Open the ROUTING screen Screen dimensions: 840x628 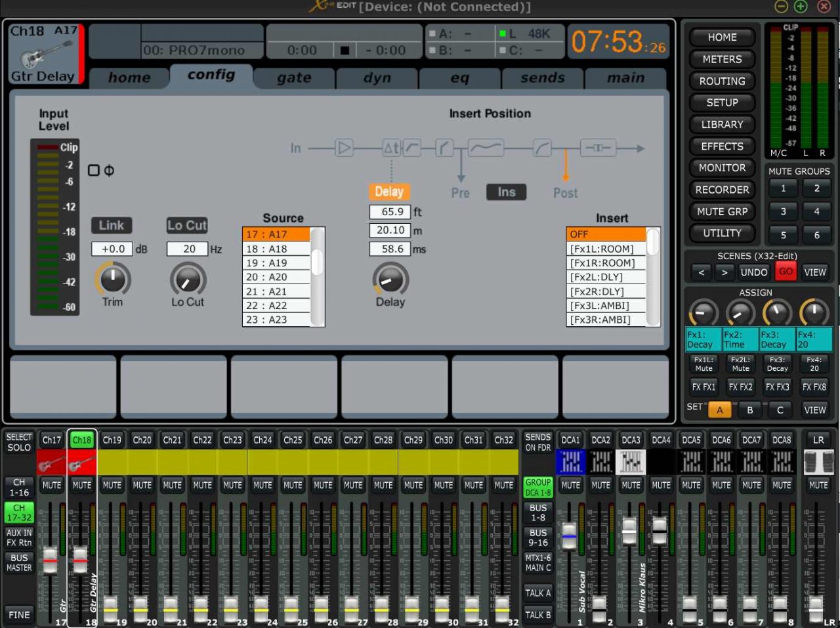[x=722, y=81]
